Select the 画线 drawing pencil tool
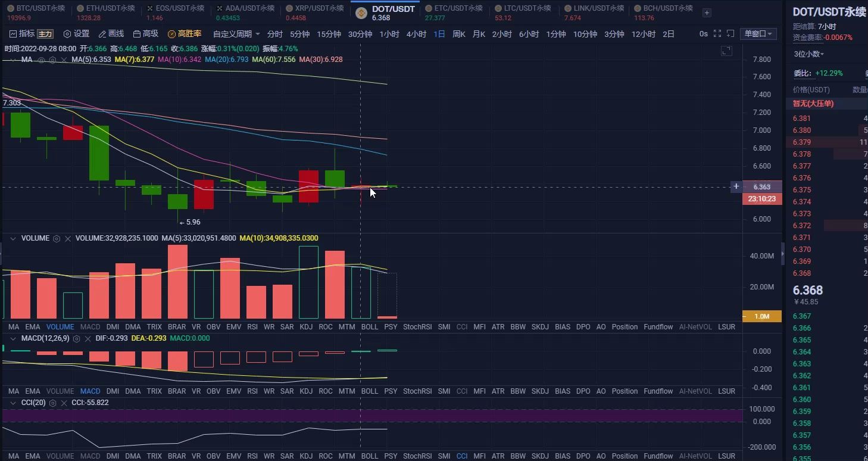 tap(111, 34)
